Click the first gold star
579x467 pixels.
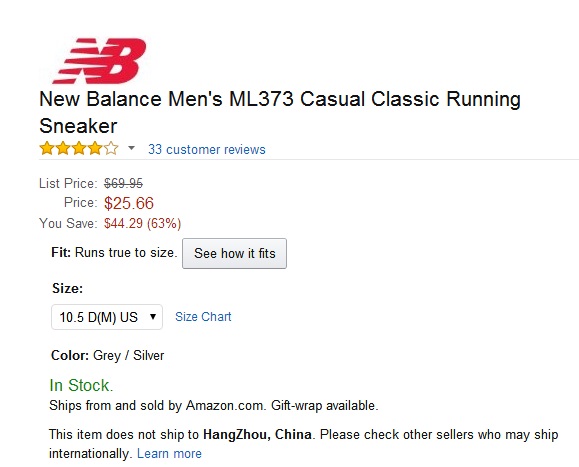tap(47, 148)
